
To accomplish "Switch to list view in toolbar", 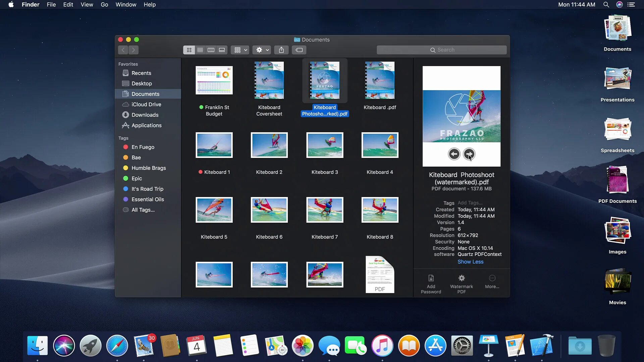I will [200, 50].
